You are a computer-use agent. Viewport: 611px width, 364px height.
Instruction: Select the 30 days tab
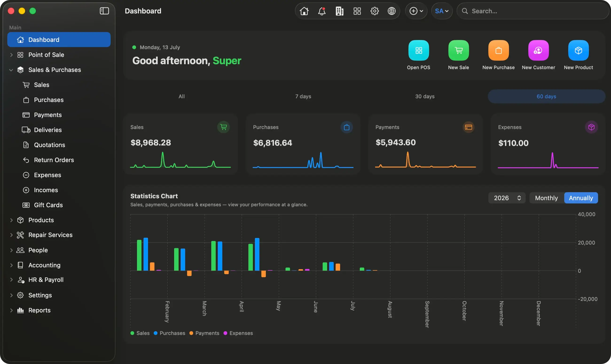(425, 96)
